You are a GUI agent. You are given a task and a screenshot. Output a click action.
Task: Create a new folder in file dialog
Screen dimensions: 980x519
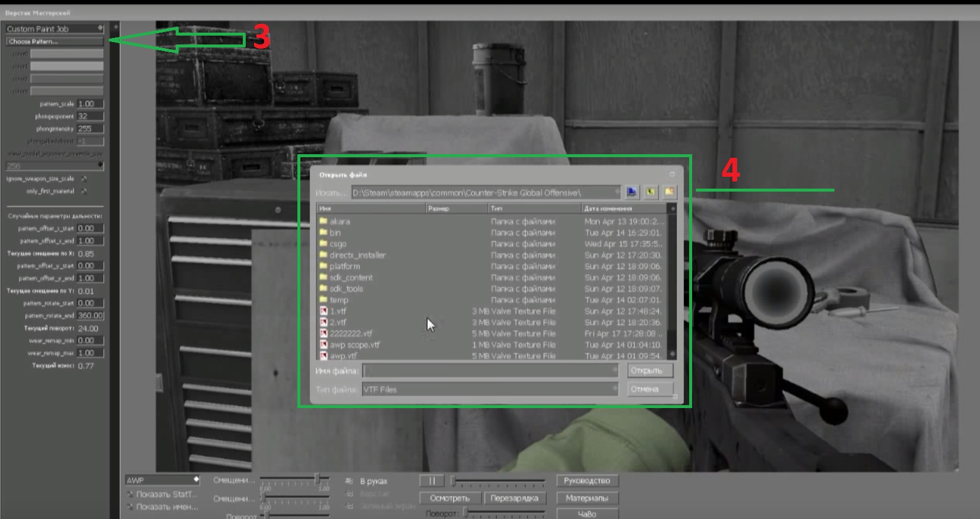(670, 192)
